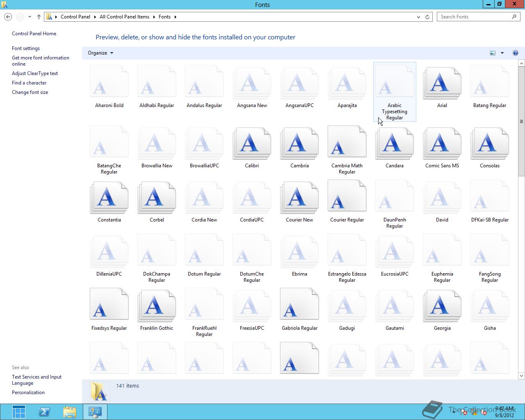Viewport: 525px width, 420px height.
Task: Select the Andalus Regular font icon
Action: tap(204, 81)
